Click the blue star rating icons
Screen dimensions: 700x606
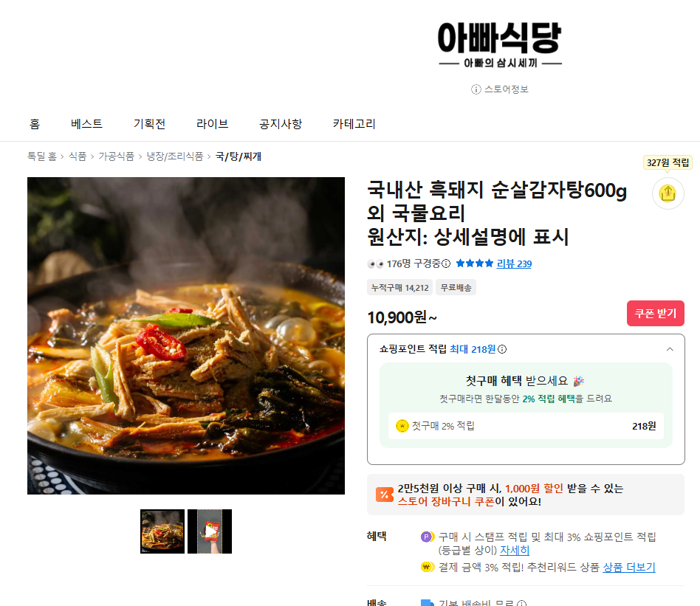pyautogui.click(x=475, y=264)
